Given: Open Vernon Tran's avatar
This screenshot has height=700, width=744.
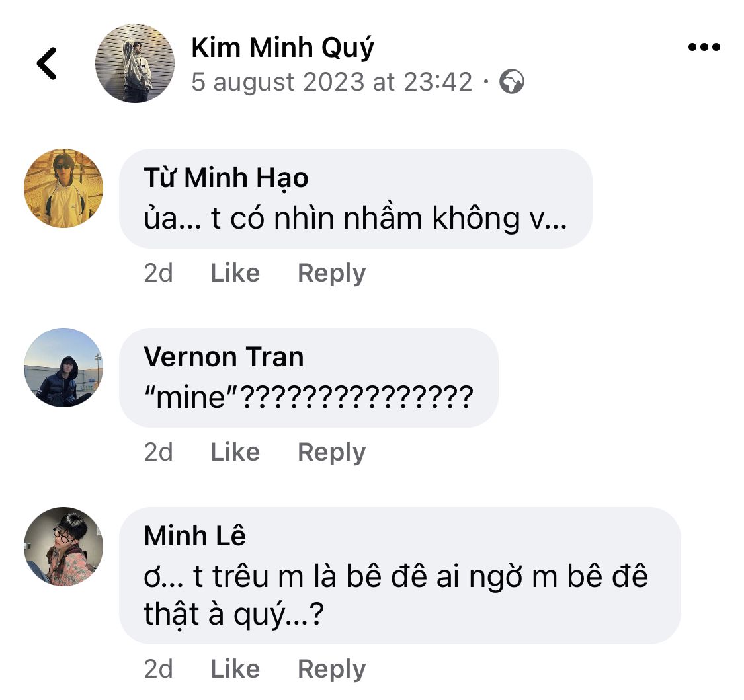Looking at the screenshot, I should click(x=63, y=368).
